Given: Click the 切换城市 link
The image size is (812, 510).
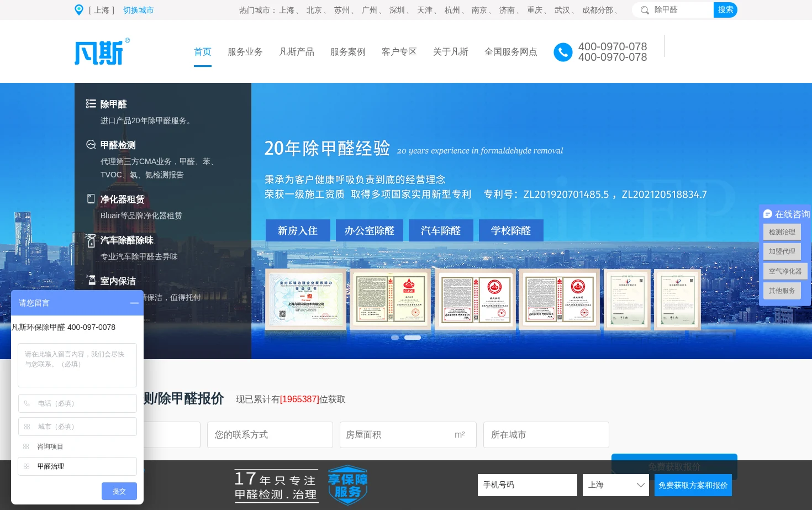Looking at the screenshot, I should tap(139, 10).
